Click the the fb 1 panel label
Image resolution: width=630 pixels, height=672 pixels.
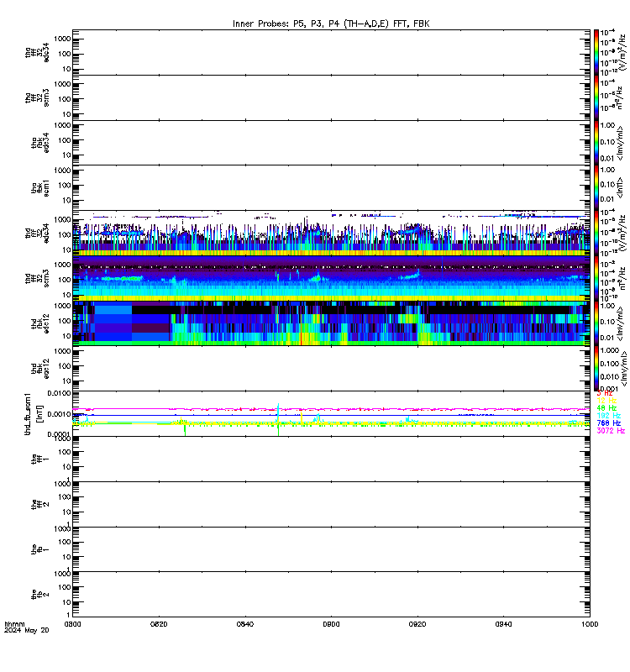(40, 549)
